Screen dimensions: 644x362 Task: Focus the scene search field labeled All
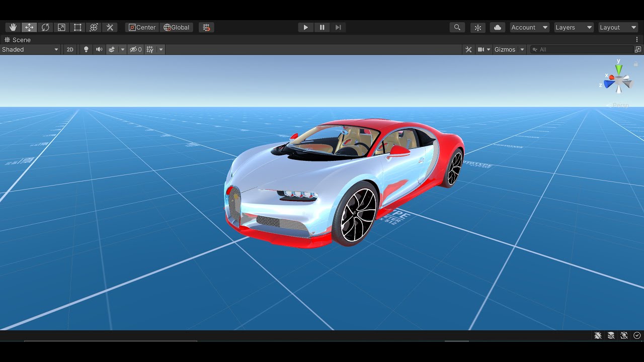point(582,49)
